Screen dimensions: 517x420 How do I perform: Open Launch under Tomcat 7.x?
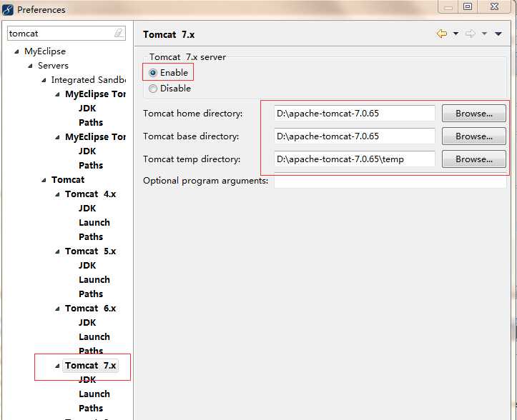click(94, 394)
